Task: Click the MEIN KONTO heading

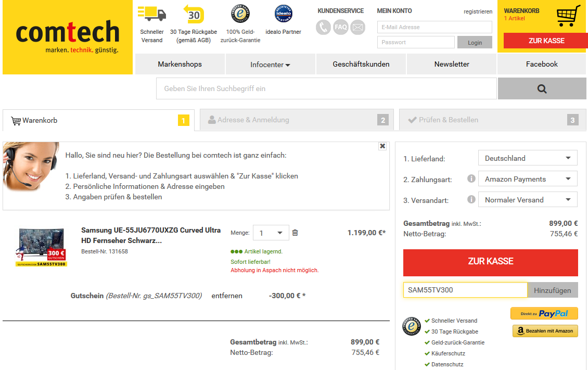Action: pos(394,11)
